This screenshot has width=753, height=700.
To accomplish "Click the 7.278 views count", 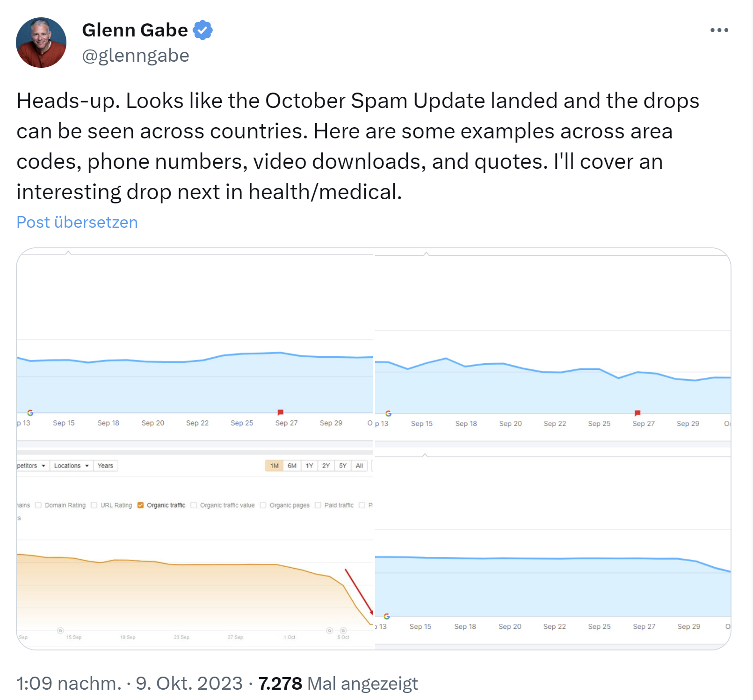I will point(280,683).
